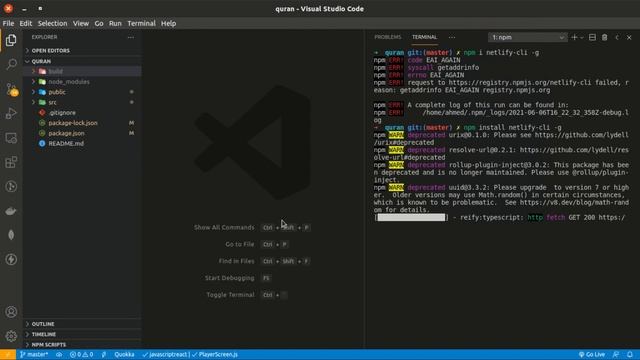Screen dimensions: 640x360
Task: Open the Help menu
Action: pyautogui.click(x=168, y=23)
